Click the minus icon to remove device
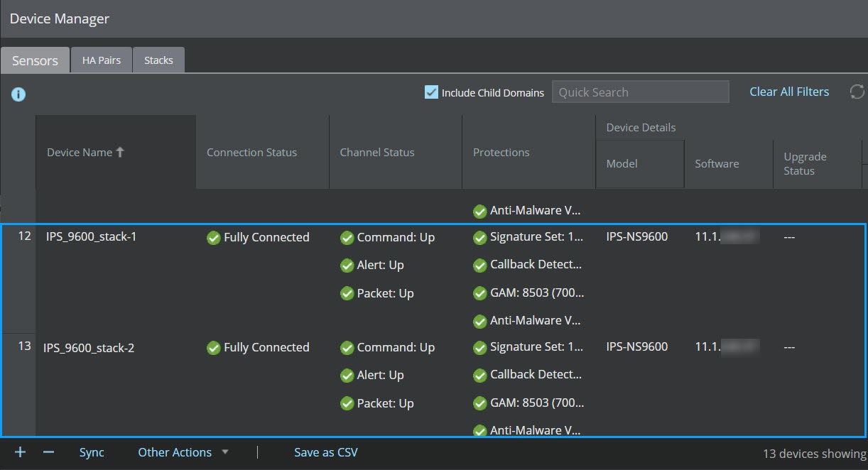Screen dimensions: 868x470 [48, 452]
